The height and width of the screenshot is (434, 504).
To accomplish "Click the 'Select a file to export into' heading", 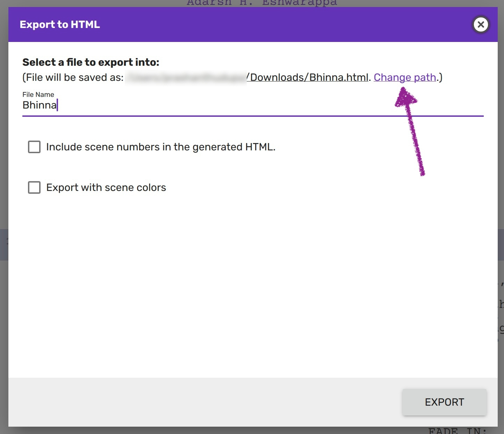I will click(91, 62).
